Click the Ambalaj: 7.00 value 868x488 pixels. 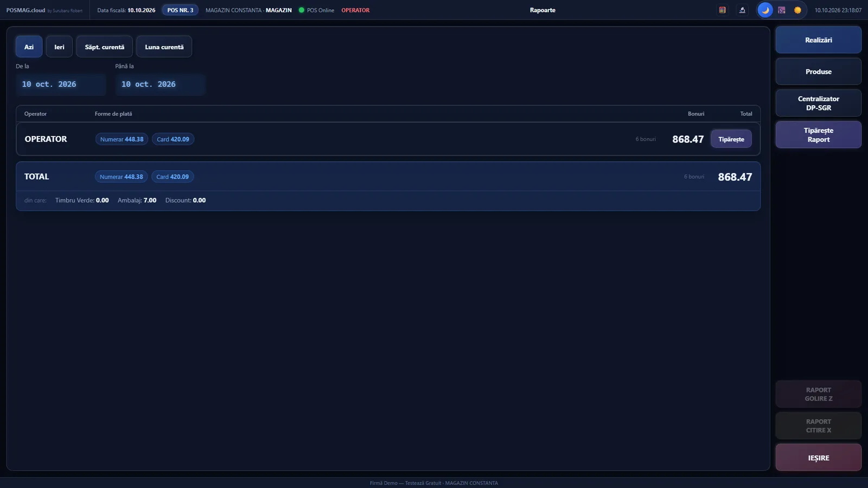pos(137,201)
